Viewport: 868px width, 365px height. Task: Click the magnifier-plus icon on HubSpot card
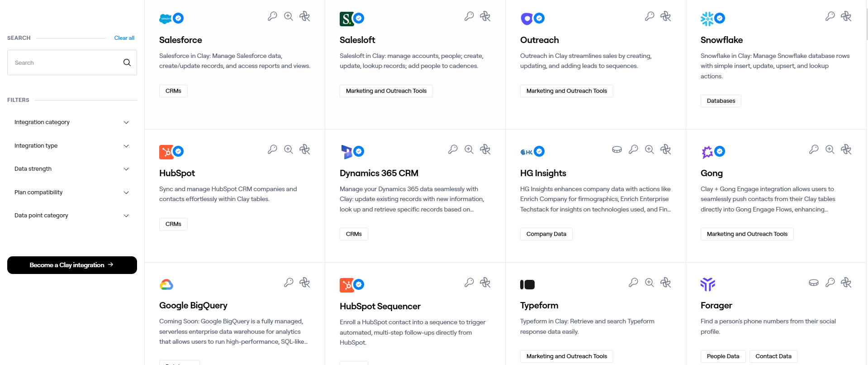[x=289, y=149]
